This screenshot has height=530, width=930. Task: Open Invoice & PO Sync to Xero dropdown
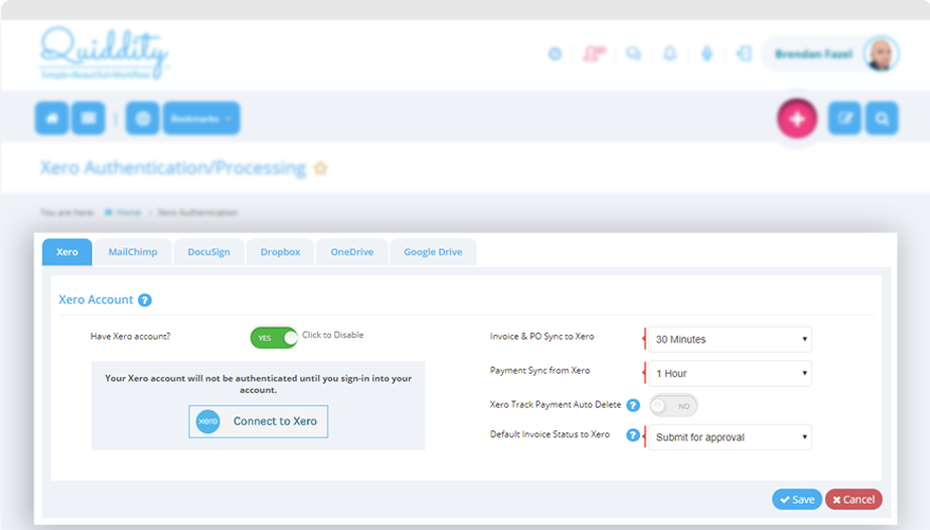tap(730, 340)
